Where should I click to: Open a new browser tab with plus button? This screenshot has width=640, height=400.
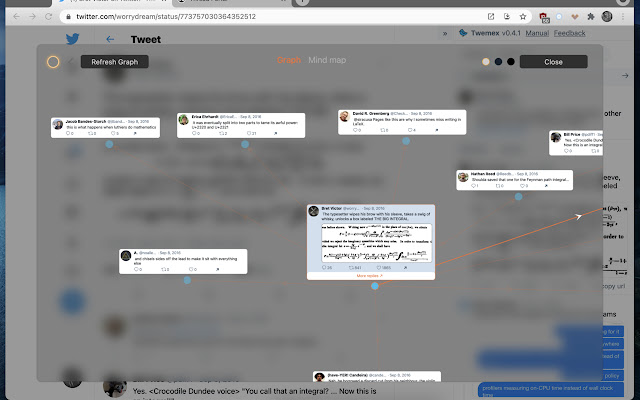[302, 2]
